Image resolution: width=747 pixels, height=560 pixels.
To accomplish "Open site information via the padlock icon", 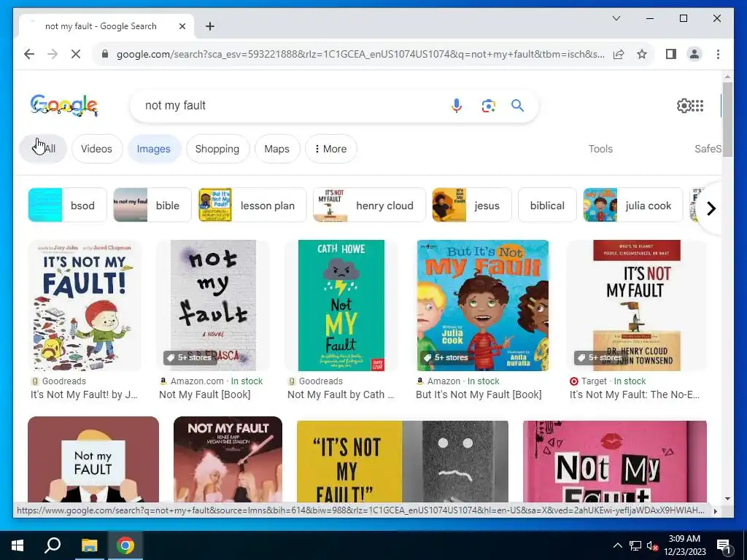I will coord(105,54).
